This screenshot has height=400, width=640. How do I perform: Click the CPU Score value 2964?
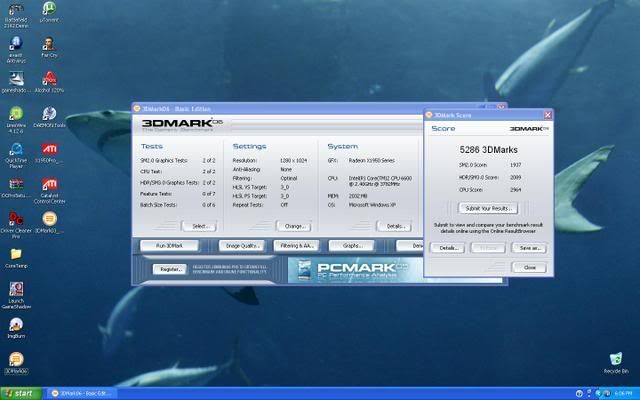516,190
